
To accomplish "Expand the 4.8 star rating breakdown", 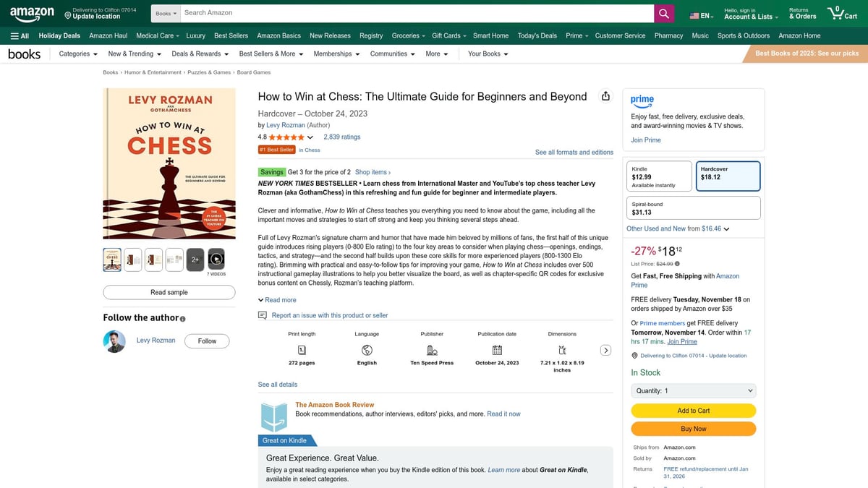I will pos(310,137).
